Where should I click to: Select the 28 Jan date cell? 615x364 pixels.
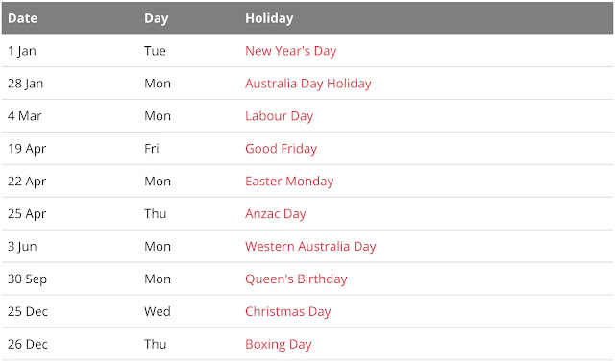(x=26, y=84)
